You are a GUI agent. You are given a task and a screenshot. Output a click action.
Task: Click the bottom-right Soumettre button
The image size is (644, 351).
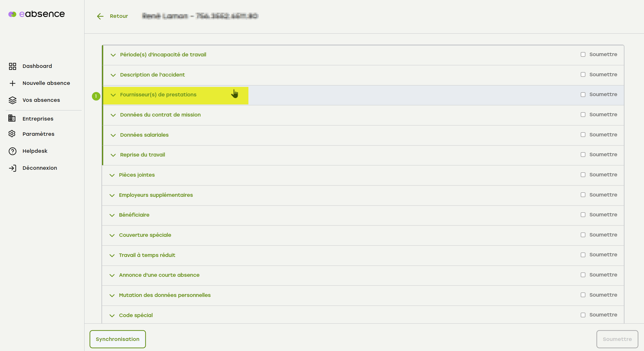tap(617, 339)
